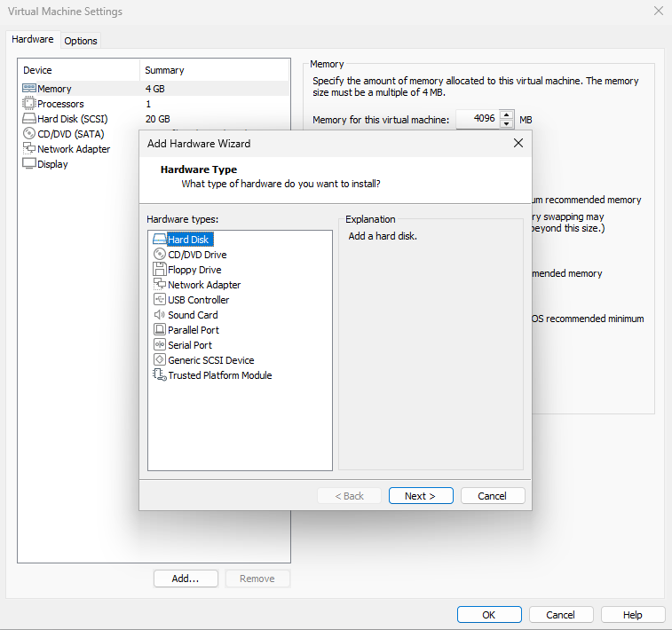The image size is (672, 630).
Task: Select the Display device entry
Action: pyautogui.click(x=52, y=164)
